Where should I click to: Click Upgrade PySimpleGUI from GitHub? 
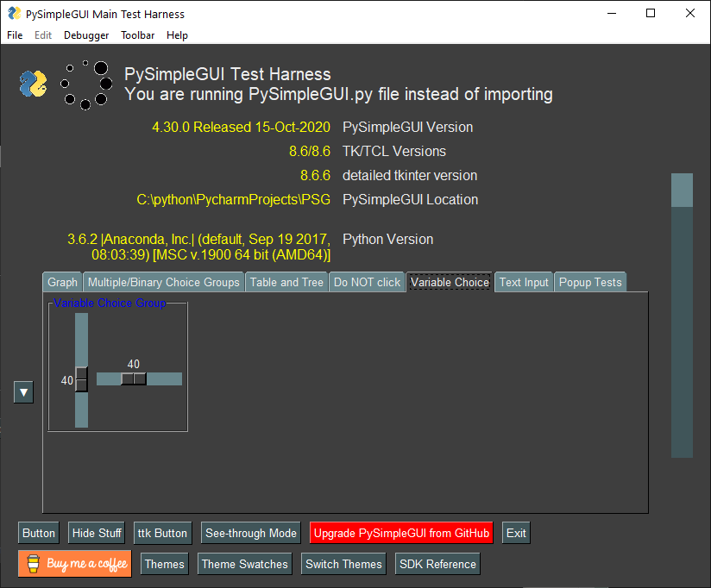401,533
